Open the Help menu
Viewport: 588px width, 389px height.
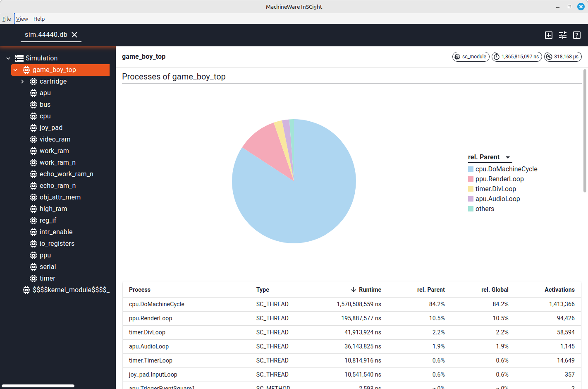(39, 19)
